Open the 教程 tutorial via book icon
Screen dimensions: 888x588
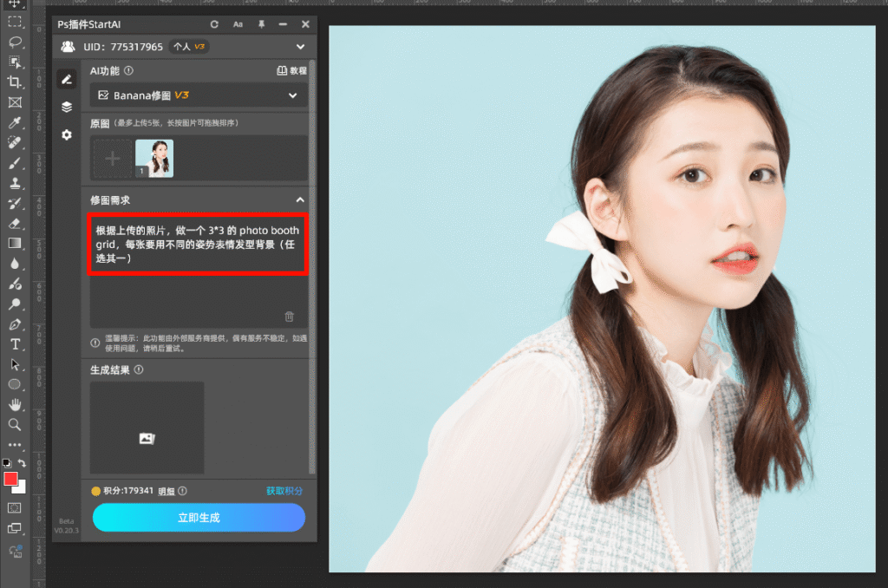click(283, 70)
